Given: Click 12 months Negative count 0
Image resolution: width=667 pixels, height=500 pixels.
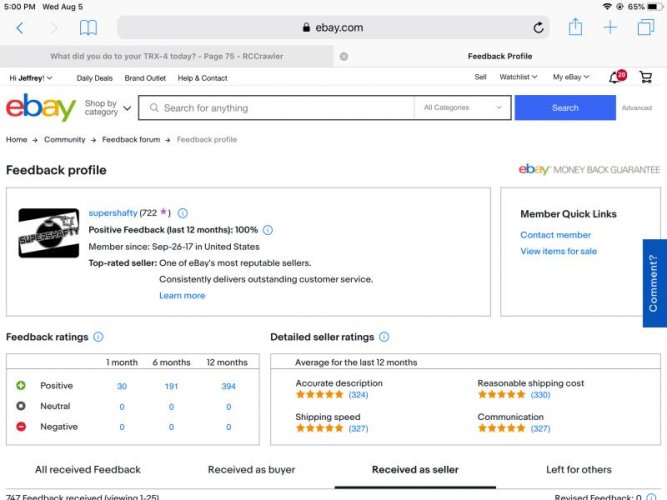Looking at the screenshot, I should tap(228, 427).
